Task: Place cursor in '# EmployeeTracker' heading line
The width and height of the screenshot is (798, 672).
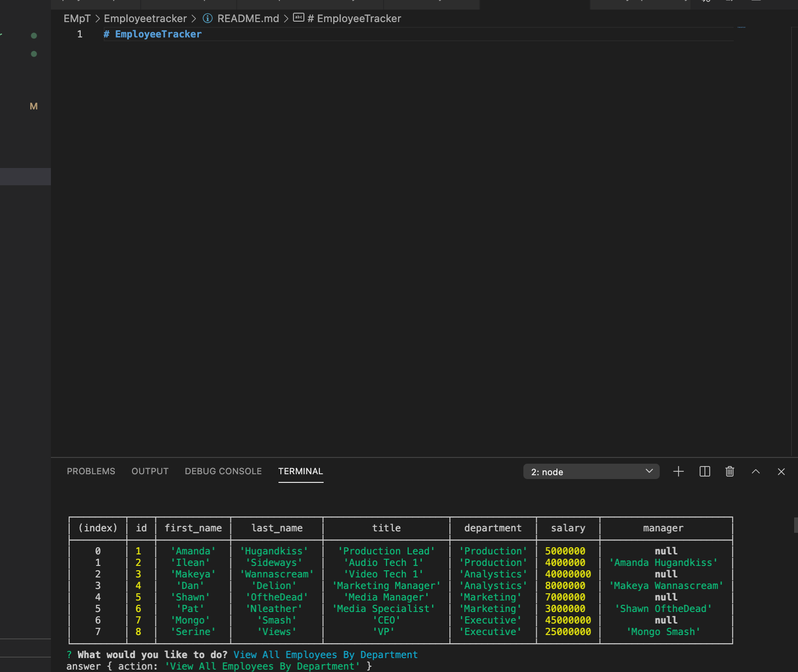Action: [153, 34]
